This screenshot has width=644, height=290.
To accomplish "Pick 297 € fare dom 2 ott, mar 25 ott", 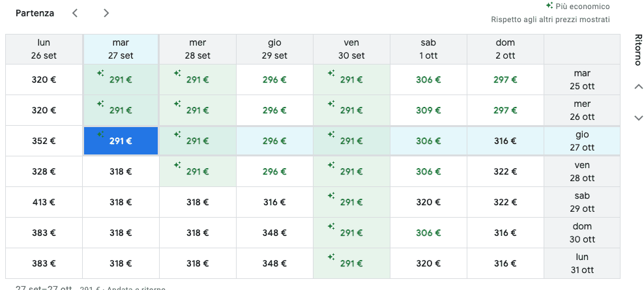I will (505, 80).
